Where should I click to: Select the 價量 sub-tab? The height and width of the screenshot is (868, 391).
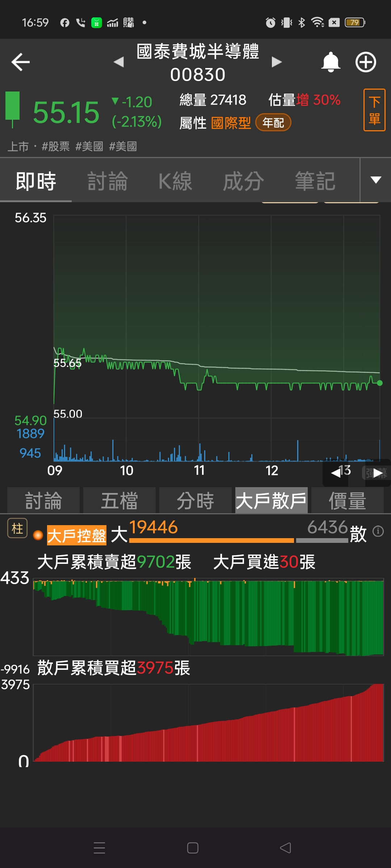(x=348, y=501)
